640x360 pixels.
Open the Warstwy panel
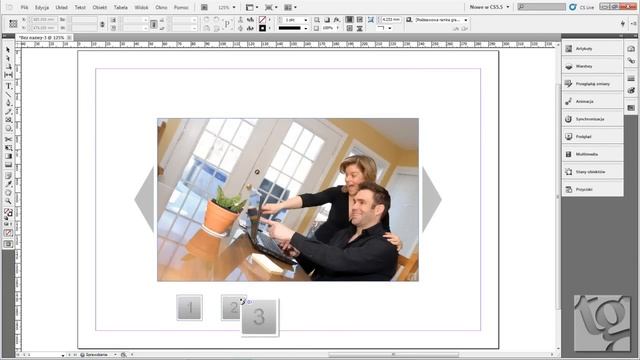pos(592,66)
